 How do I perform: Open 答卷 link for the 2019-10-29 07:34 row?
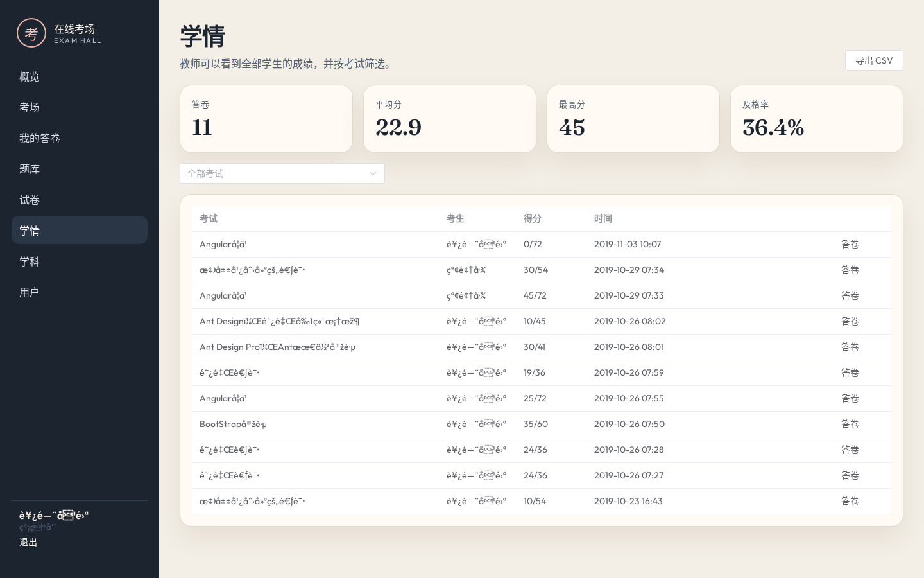850,270
